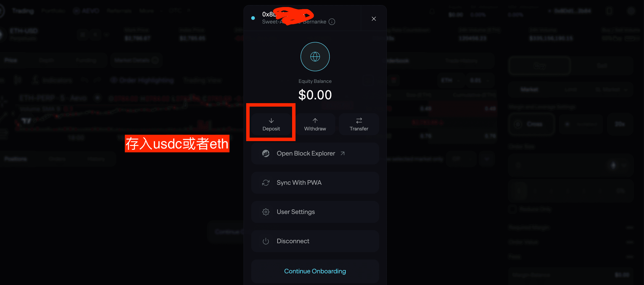Viewport: 644px width, 285px height.
Task: Select the Withdraw option
Action: click(315, 124)
